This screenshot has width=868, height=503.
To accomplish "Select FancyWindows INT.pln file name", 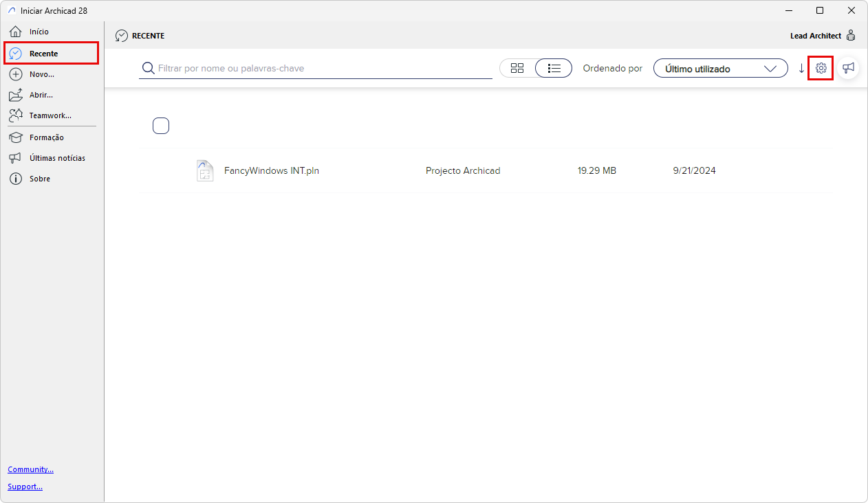I will coord(272,170).
